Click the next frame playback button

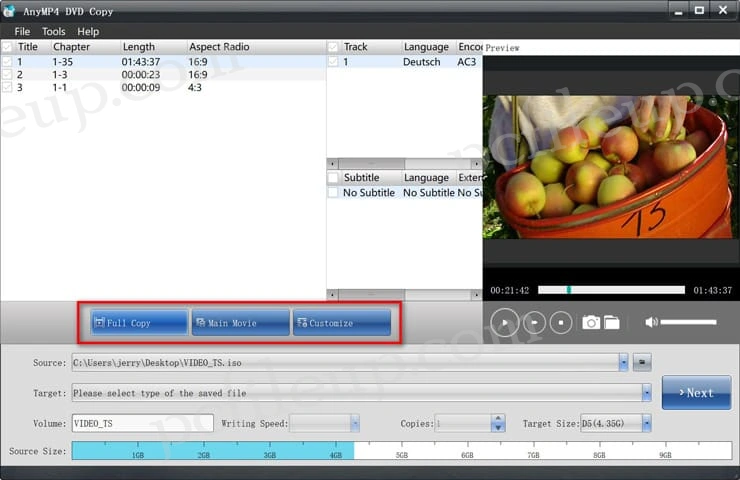[535, 322]
